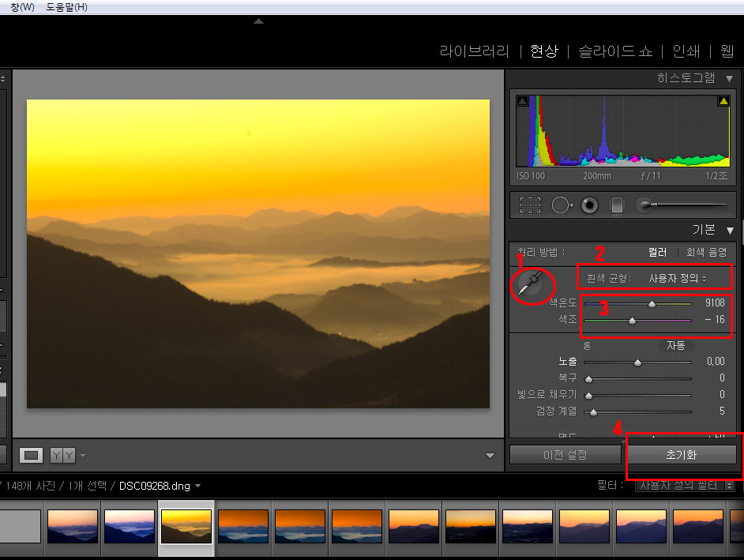The image size is (744, 560).
Task: Switch to the 라이브러리 module
Action: (474, 51)
